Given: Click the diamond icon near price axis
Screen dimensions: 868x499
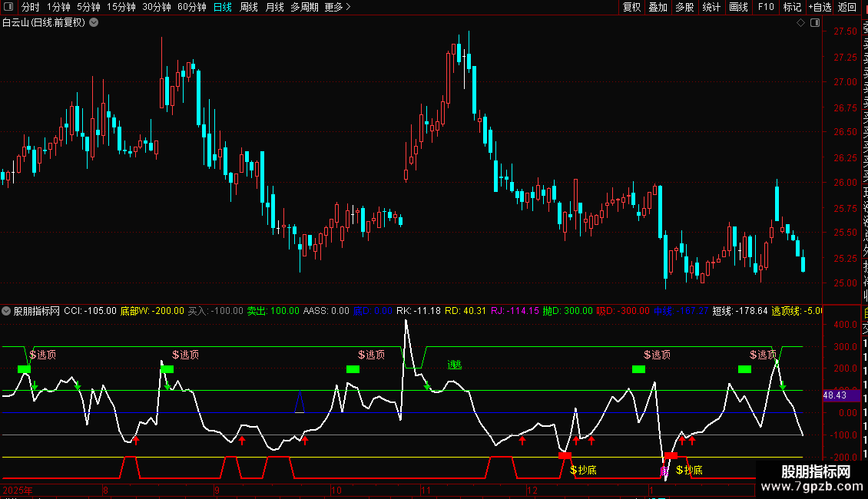Looking at the screenshot, I should click(800, 23).
